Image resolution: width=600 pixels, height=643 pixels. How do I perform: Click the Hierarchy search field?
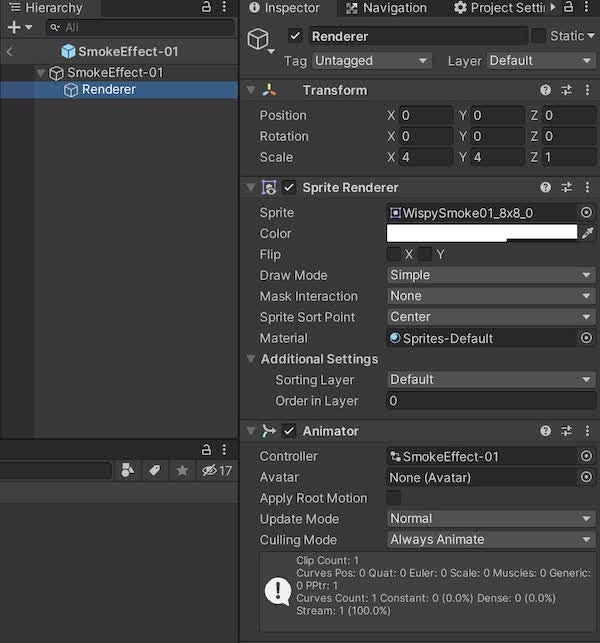click(140, 27)
